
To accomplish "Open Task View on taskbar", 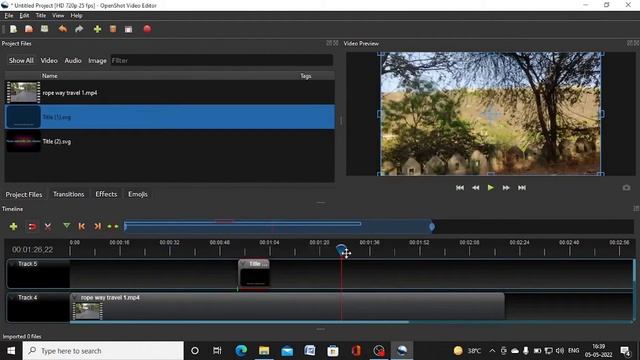I will (217, 351).
